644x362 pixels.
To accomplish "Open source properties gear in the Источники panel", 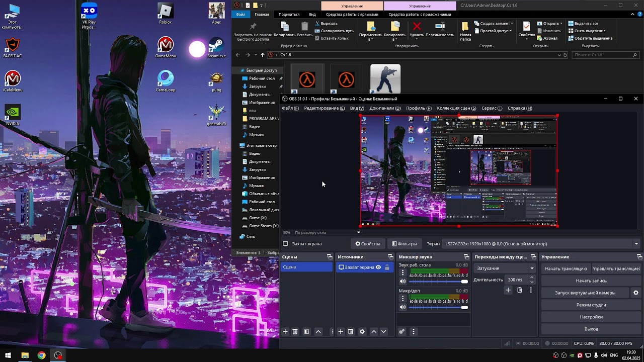I will pos(362,332).
